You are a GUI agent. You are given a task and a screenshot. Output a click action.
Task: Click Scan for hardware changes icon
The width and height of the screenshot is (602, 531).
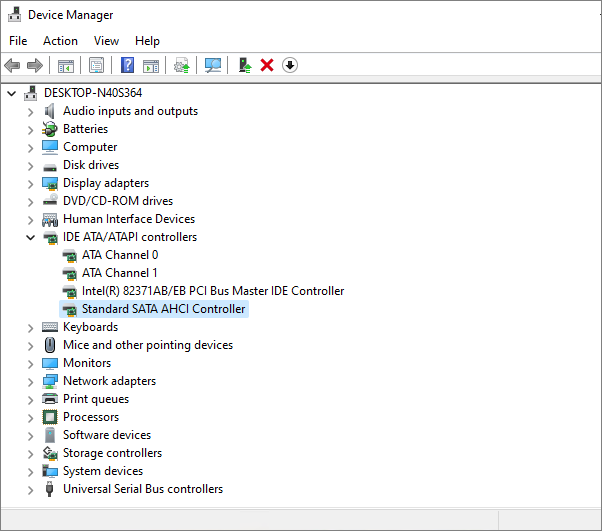[213, 65]
